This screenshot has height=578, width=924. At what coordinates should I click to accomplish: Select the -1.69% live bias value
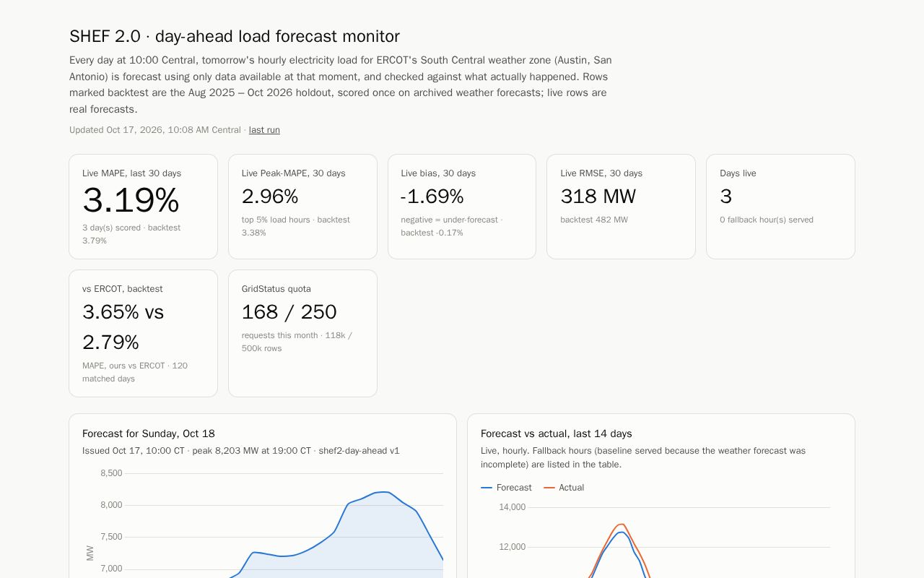(432, 197)
